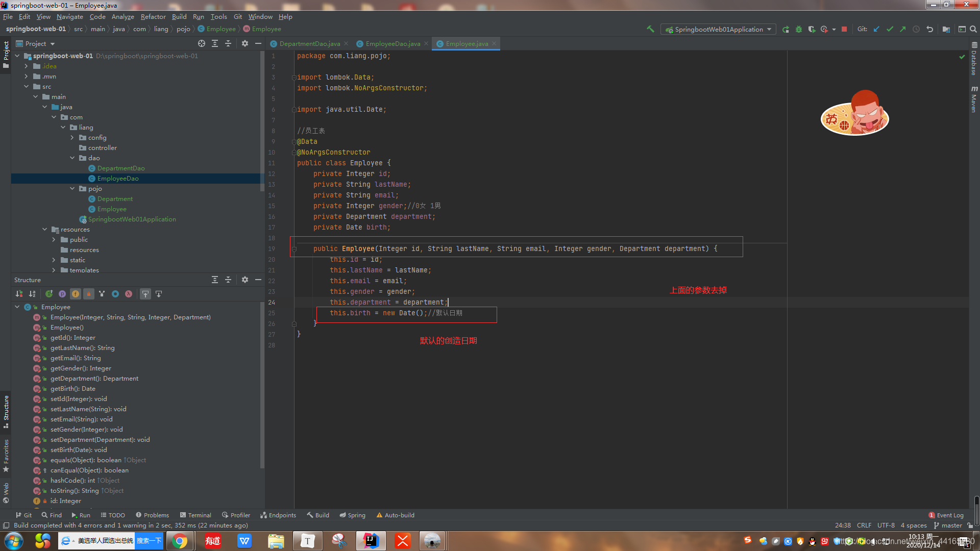Open Problems tool window
980x551 pixels.
click(x=152, y=515)
